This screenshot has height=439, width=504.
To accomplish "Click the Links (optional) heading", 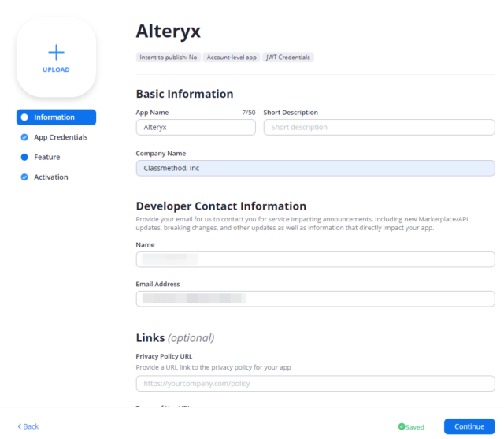I will [x=175, y=337].
